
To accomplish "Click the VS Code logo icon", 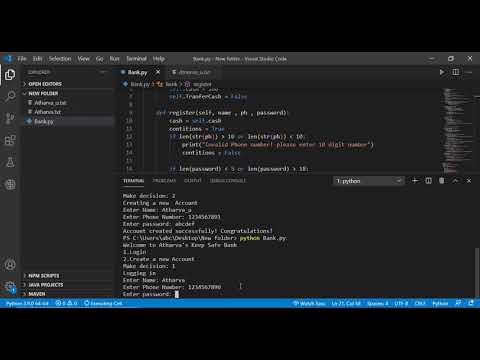I will coord(8,59).
